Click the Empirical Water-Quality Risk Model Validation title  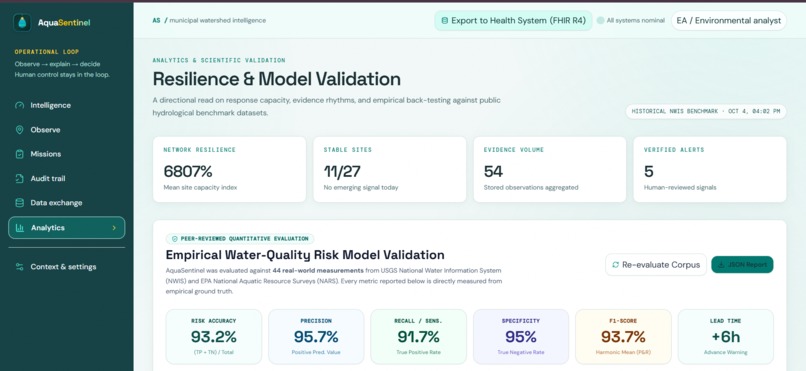click(x=305, y=255)
